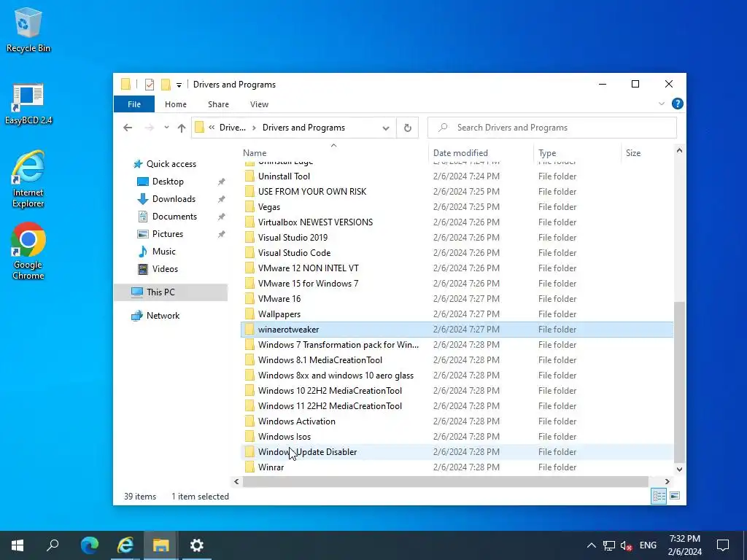Expand the ribbon with the chevron
Viewport: 747px width, 560px height.
pyautogui.click(x=661, y=104)
